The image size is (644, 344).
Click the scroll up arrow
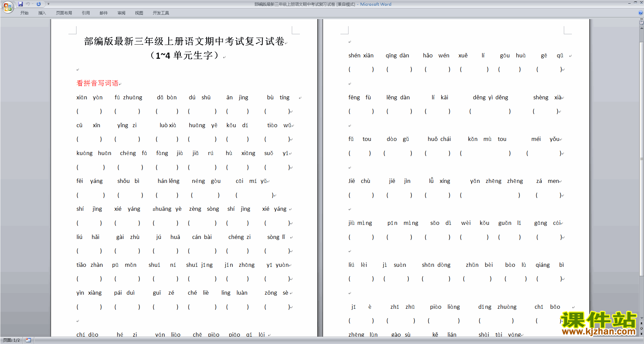[x=641, y=28]
